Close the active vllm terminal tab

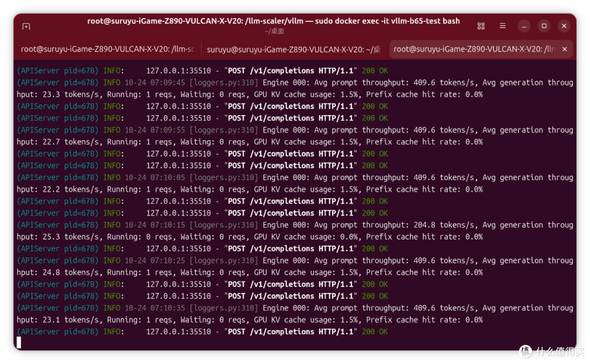click(x=565, y=49)
